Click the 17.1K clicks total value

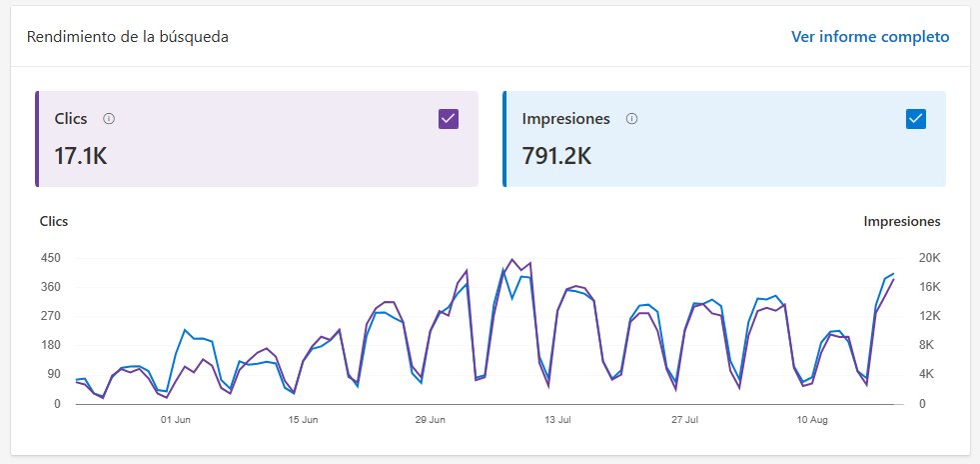tap(81, 156)
